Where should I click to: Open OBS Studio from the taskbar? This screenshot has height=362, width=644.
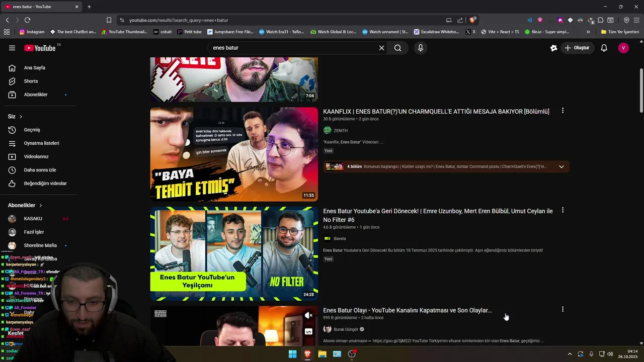click(352, 354)
